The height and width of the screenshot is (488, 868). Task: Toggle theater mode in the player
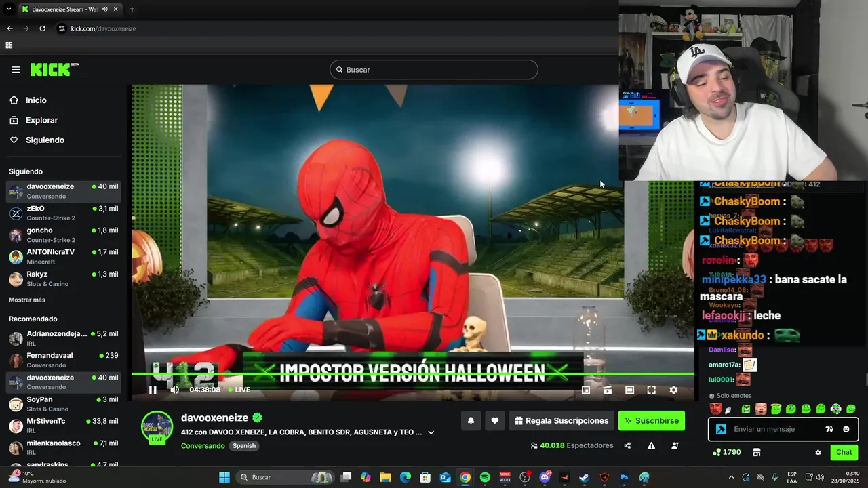pyautogui.click(x=629, y=390)
